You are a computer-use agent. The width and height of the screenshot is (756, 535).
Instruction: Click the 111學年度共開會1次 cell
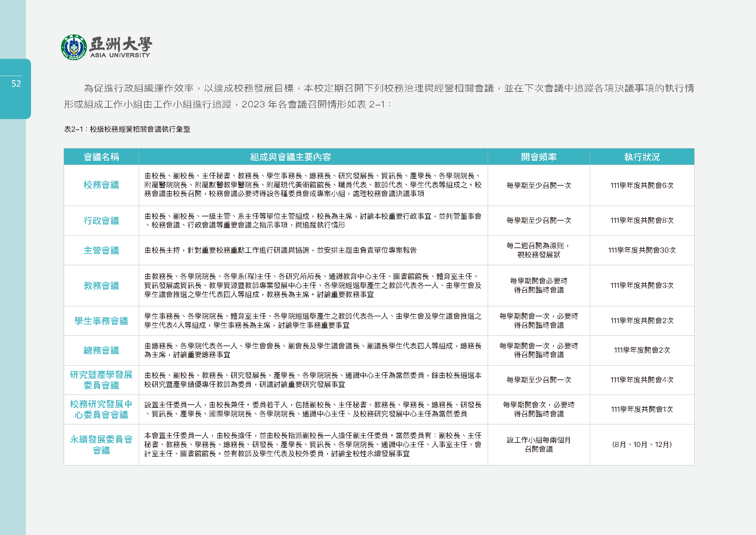642,409
